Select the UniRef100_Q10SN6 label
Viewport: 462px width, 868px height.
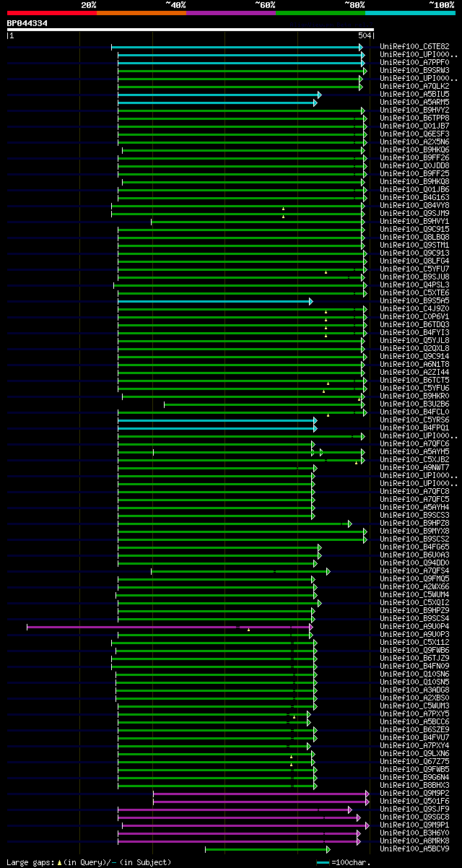click(x=414, y=674)
